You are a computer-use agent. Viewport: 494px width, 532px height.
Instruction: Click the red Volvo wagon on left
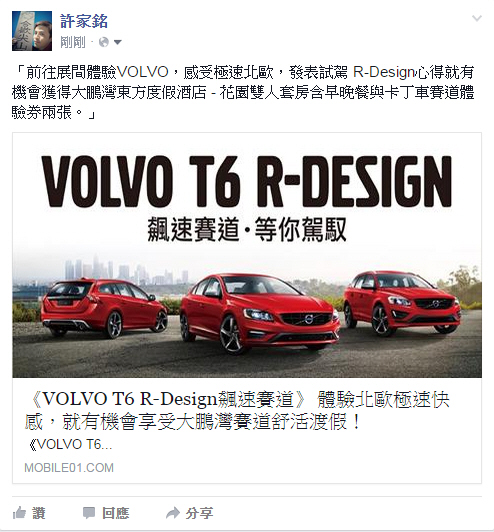click(x=104, y=308)
